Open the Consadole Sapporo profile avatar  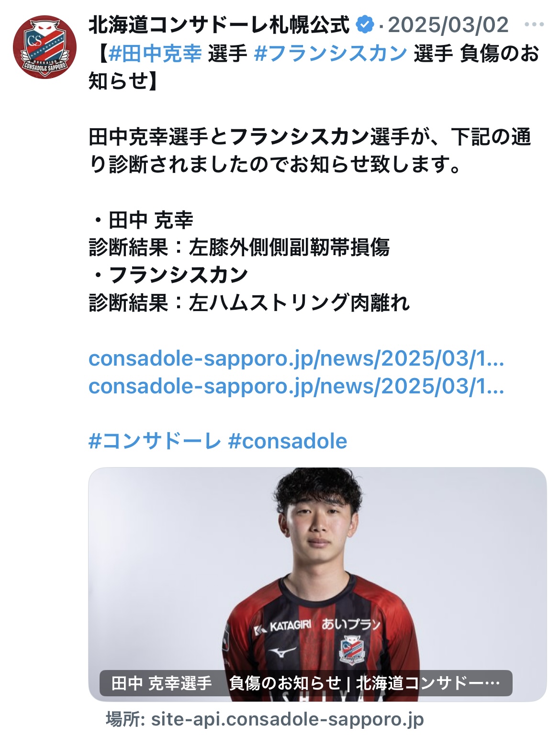click(x=45, y=47)
